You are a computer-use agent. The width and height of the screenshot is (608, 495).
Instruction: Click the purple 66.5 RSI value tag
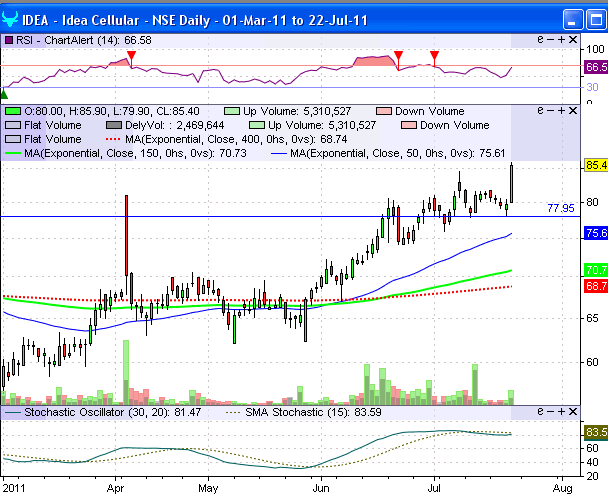tap(596, 67)
